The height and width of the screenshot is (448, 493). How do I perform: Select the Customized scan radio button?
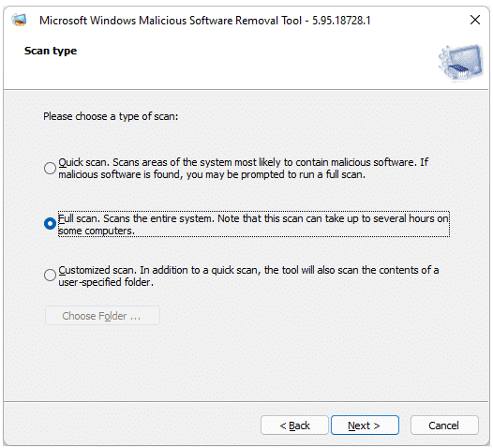[x=50, y=276]
